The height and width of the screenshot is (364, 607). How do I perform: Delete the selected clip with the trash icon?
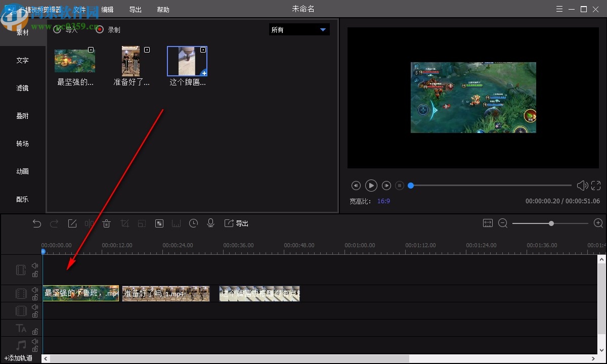click(107, 223)
